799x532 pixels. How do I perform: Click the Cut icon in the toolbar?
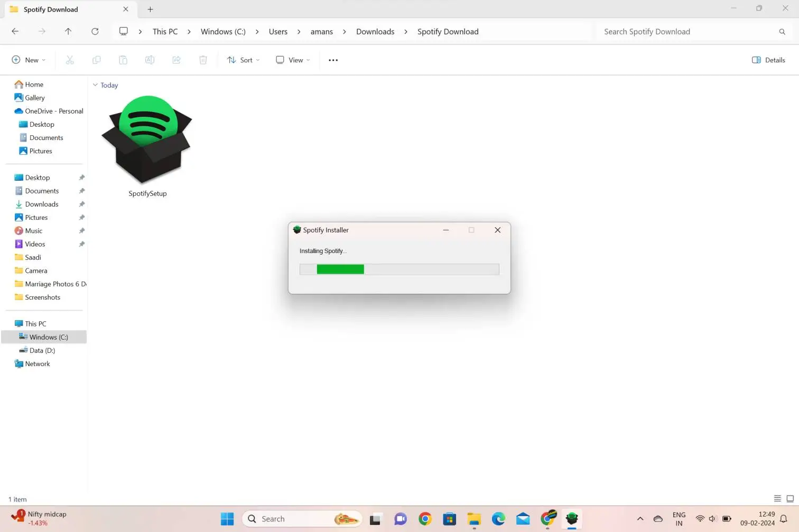[70, 60]
